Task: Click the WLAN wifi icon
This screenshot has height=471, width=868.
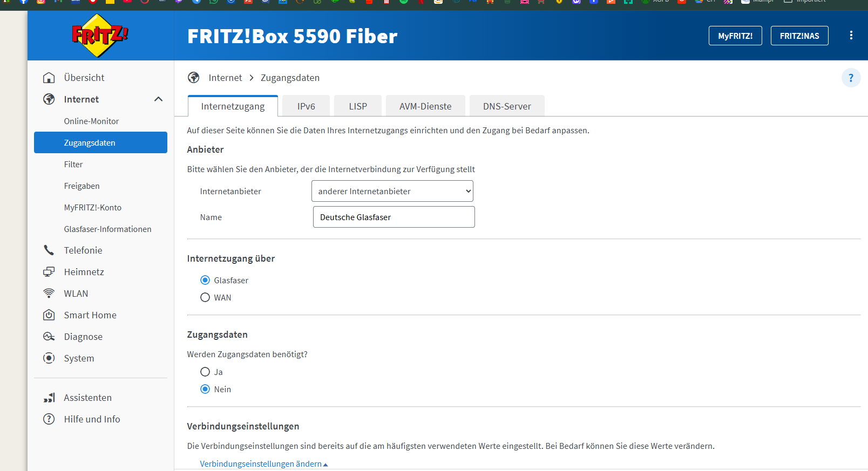Action: (x=49, y=293)
